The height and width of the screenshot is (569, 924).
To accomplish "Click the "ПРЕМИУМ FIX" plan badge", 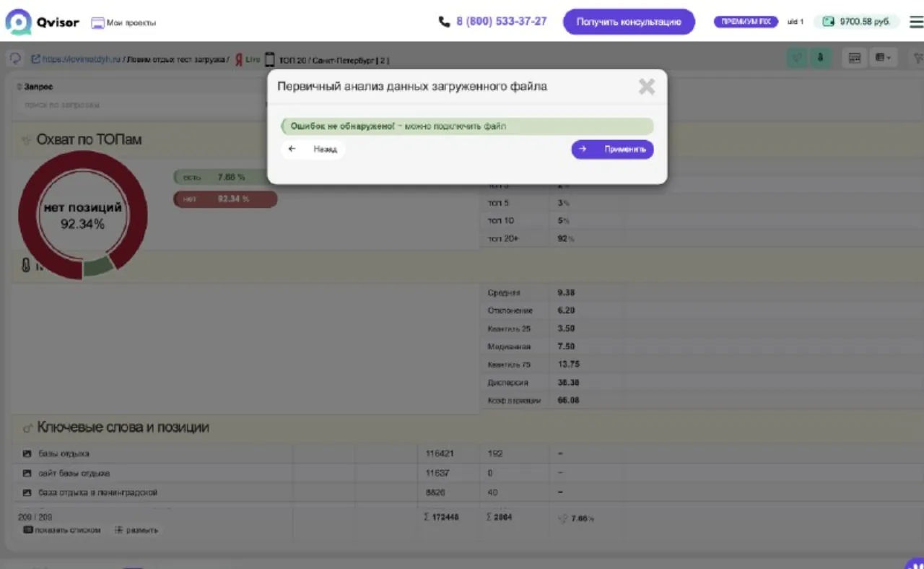I will [746, 22].
